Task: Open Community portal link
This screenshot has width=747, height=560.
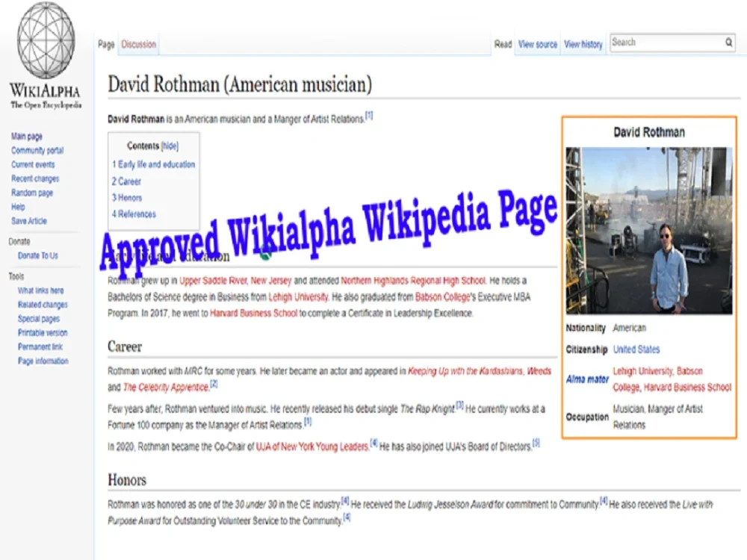Action: pyautogui.click(x=37, y=151)
